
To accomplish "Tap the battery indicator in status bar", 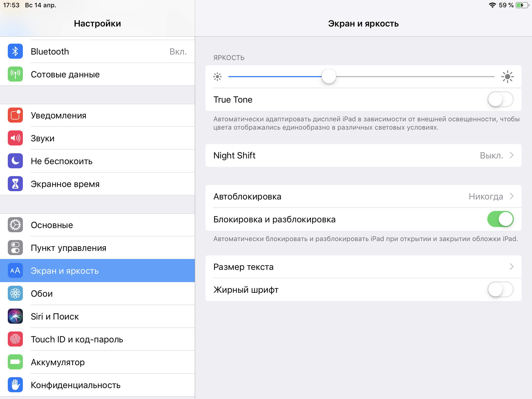I will tap(522, 5).
